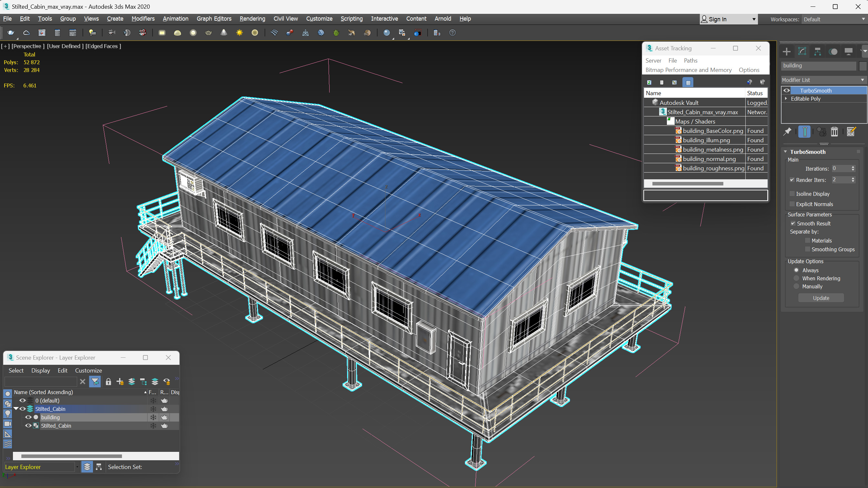Click Refresh icon in Asset Tracking
This screenshot has width=868, height=488.
click(x=649, y=83)
